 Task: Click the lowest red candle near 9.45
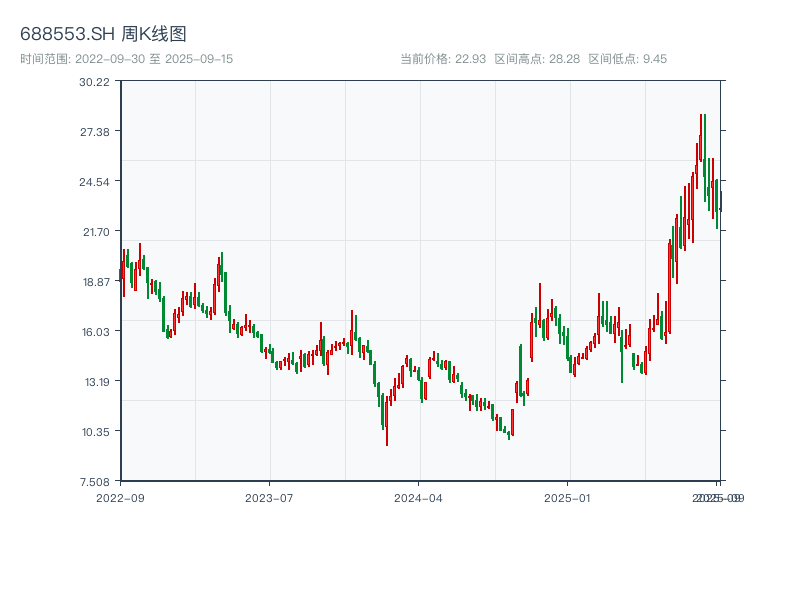387,421
